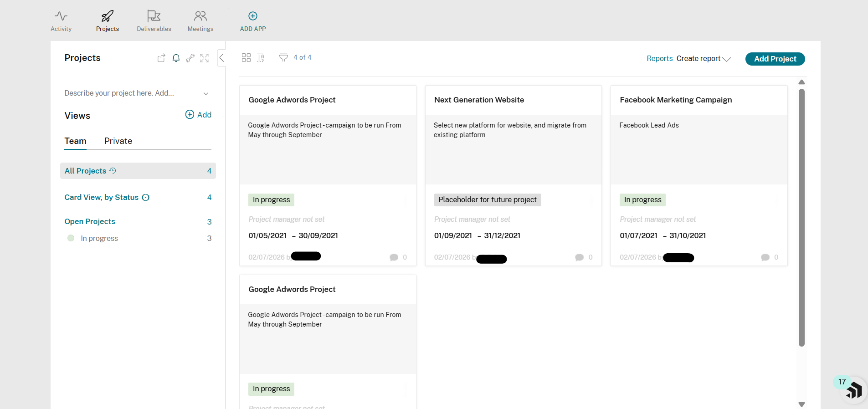Screen dimensions: 868x409
Task: Click start date 01/05/2021 on Google Adwords card
Action: [x=267, y=235]
